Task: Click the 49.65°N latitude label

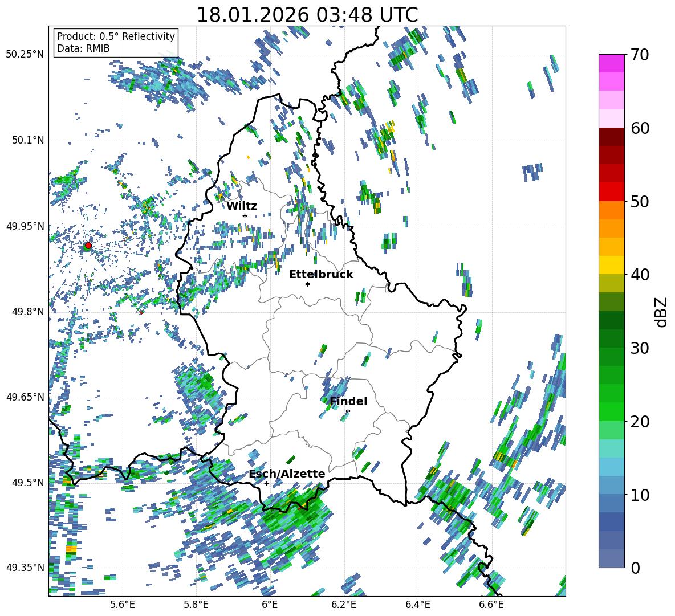Action: [25, 397]
